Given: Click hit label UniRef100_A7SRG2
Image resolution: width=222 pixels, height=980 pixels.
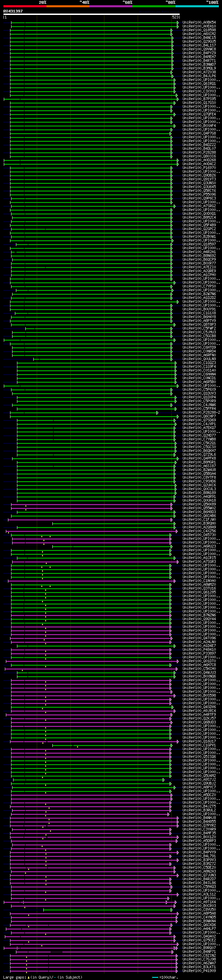Looking at the screenshot, I should click(x=199, y=206).
